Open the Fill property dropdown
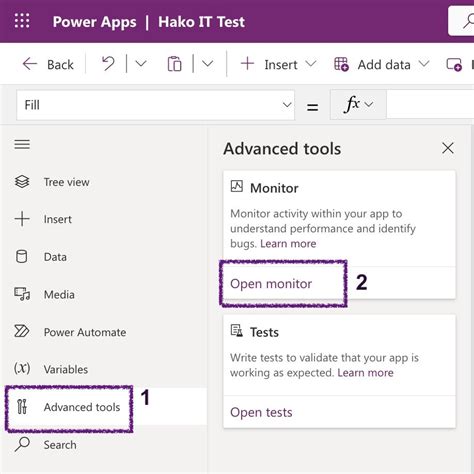The image size is (474, 474). (x=156, y=105)
